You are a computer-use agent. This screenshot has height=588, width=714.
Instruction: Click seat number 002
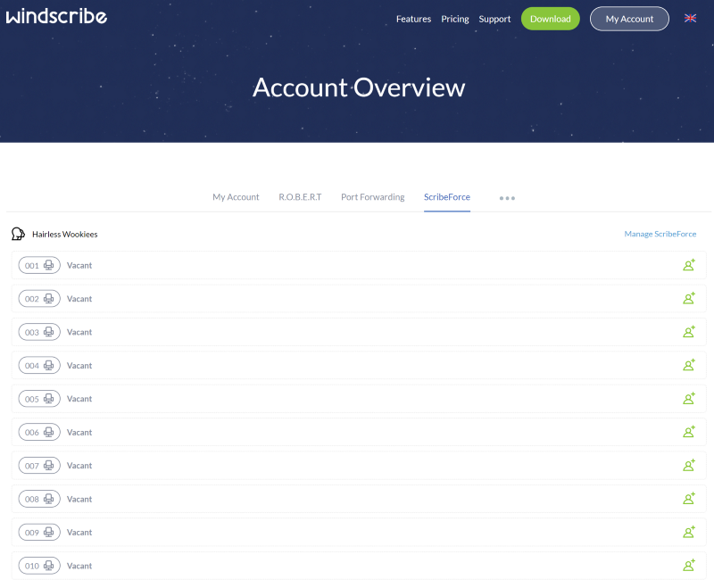[x=32, y=299]
